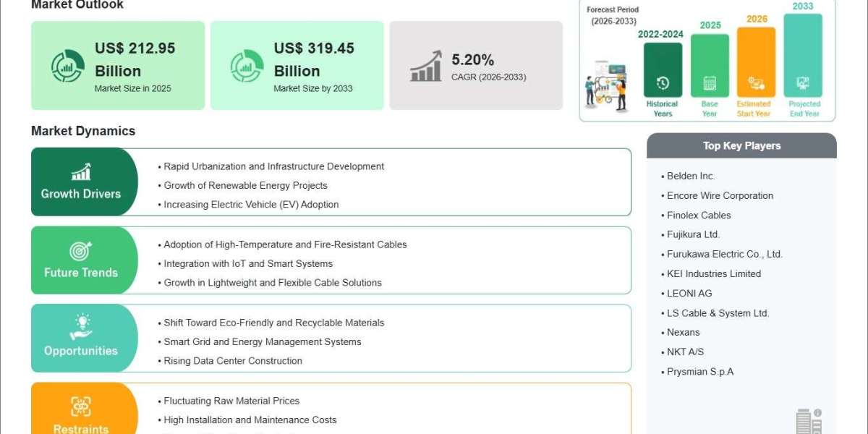868x434 pixels.
Task: Click the Future Trends target icon
Action: [81, 251]
